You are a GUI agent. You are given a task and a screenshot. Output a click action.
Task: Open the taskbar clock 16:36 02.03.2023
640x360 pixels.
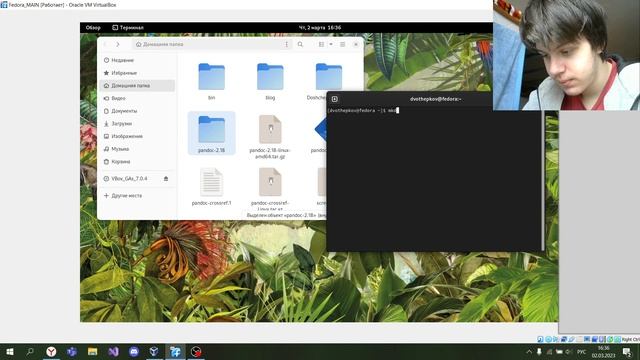604,351
